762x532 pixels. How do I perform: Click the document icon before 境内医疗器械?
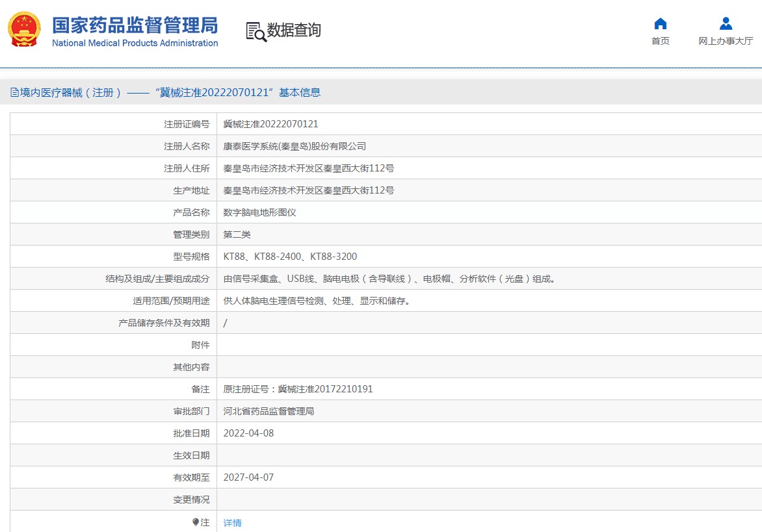(x=14, y=92)
